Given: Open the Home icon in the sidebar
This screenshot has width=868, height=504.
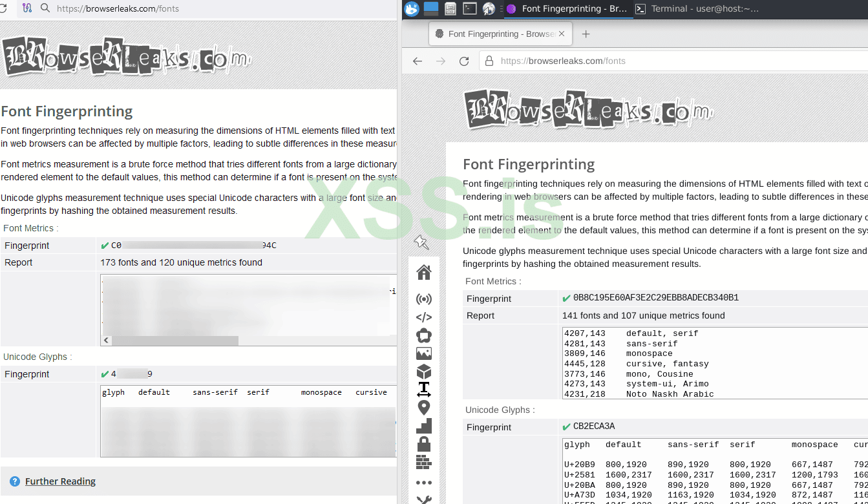Looking at the screenshot, I should tap(424, 273).
